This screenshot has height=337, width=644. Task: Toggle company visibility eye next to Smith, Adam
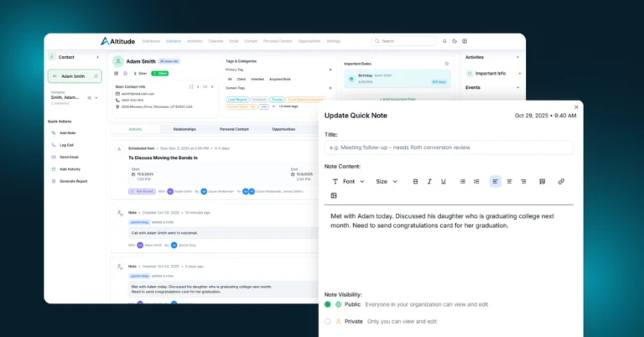89,98
